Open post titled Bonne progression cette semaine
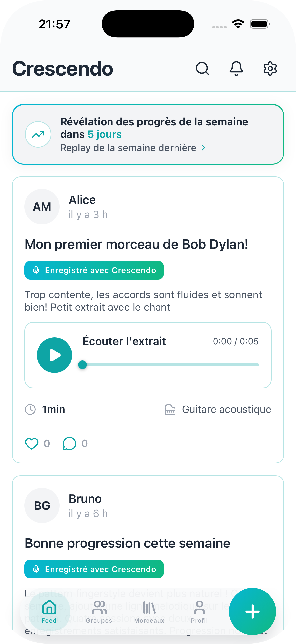This screenshot has width=296, height=644. tap(127, 543)
